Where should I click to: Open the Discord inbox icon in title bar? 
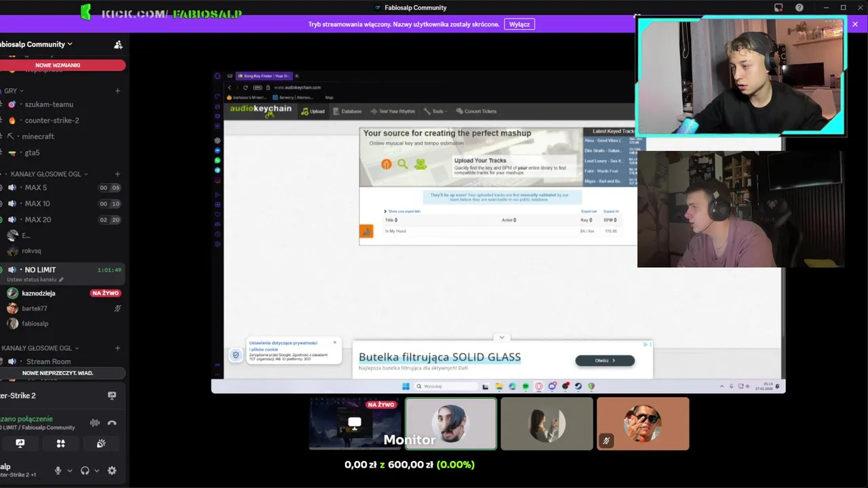coord(778,7)
